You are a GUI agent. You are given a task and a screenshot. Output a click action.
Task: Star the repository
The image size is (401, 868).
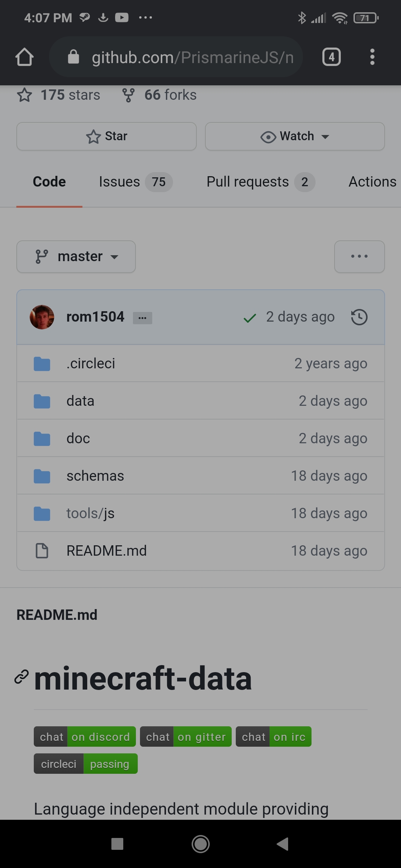(107, 136)
